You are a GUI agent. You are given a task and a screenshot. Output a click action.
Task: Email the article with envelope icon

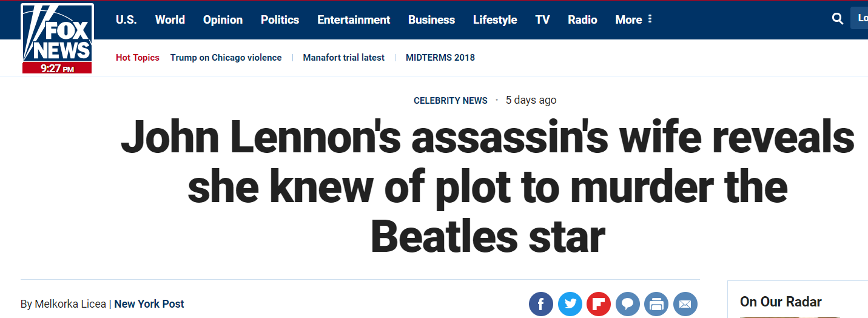click(685, 304)
